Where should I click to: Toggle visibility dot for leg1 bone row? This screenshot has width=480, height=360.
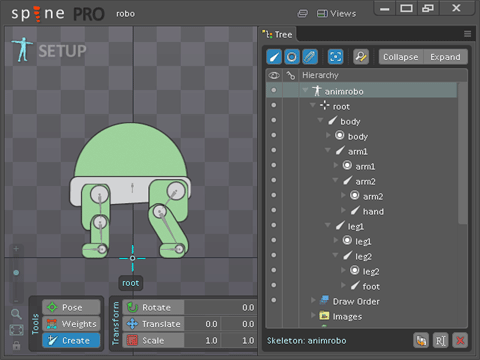pyautogui.click(x=274, y=225)
